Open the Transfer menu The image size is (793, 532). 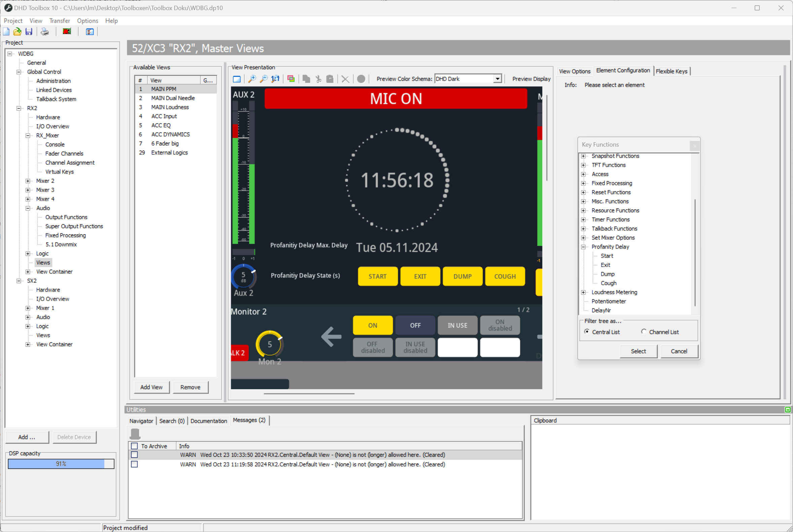[60, 21]
